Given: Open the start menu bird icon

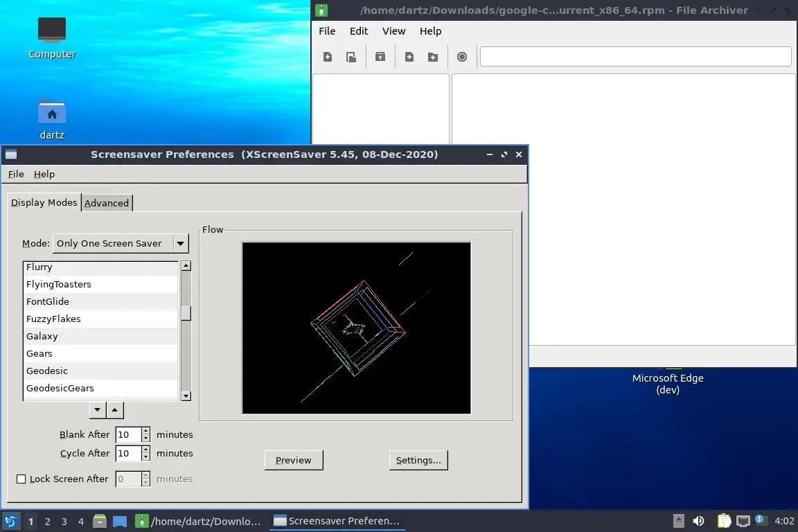Looking at the screenshot, I should pos(10,522).
